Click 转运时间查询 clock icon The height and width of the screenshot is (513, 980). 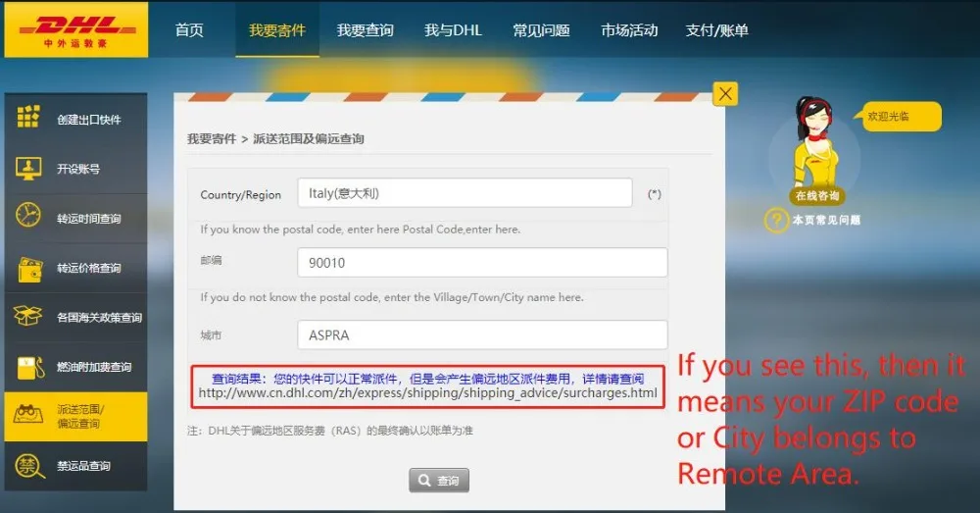tap(28, 215)
